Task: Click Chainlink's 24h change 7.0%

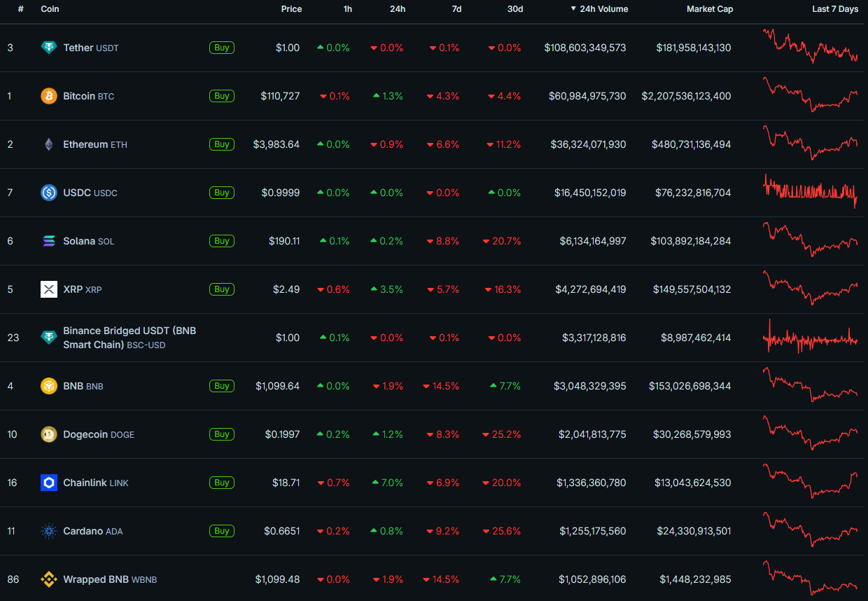Action: pyautogui.click(x=388, y=483)
